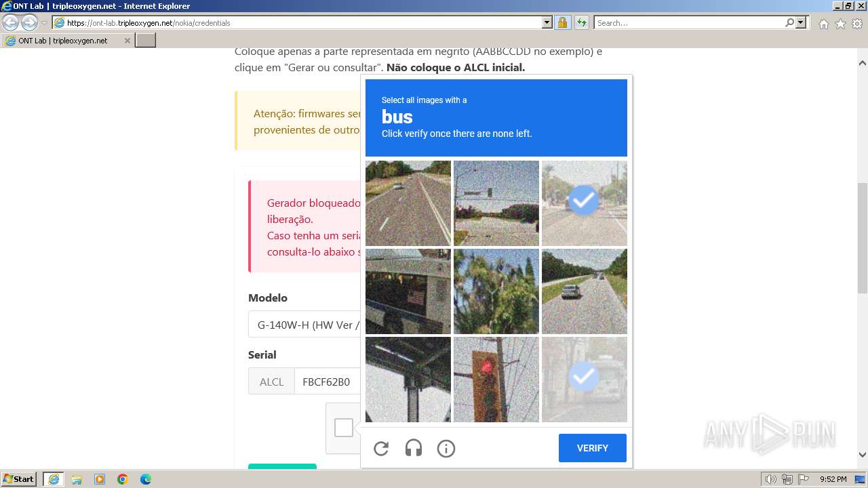Deselect the checked bus tile in bottom row

(x=585, y=380)
